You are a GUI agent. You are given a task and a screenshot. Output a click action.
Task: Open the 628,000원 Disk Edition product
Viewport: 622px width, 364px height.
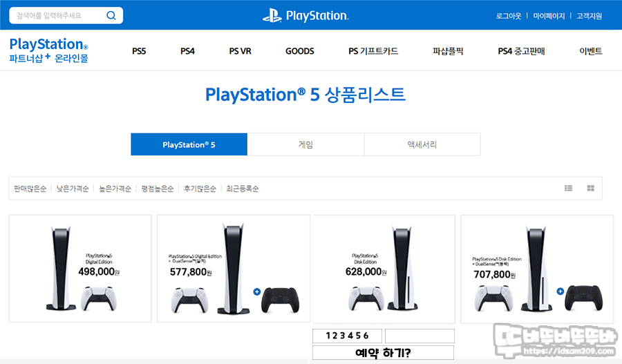click(x=384, y=269)
